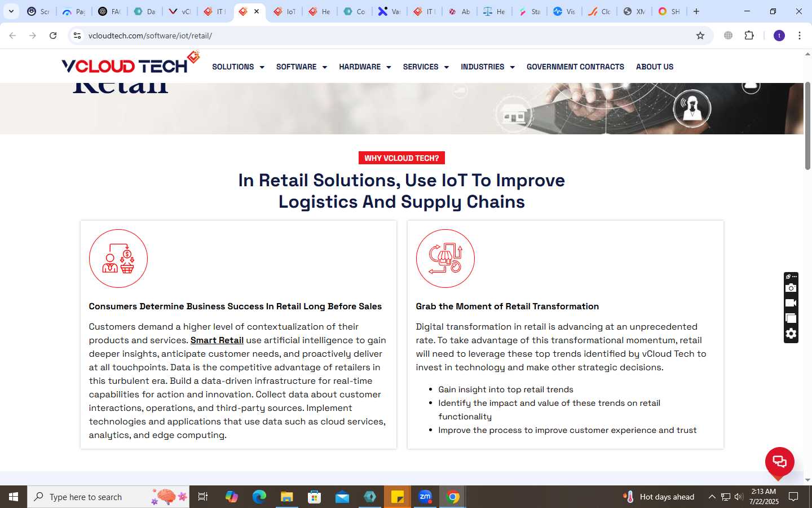
Task: Open the tab search dropdown arrow
Action: pos(11,11)
